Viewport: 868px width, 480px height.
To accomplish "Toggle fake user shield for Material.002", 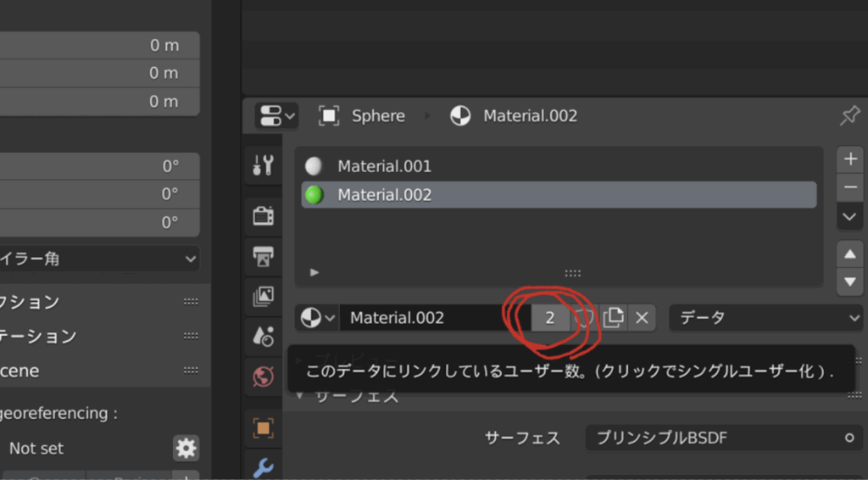I will click(x=584, y=318).
